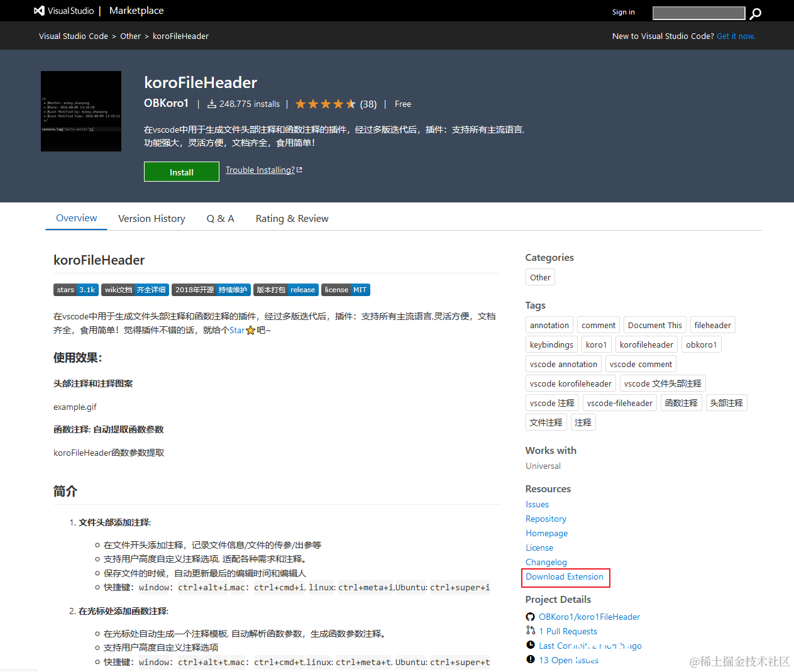
Task: Click the vscode korofileheader tag
Action: [x=571, y=383]
